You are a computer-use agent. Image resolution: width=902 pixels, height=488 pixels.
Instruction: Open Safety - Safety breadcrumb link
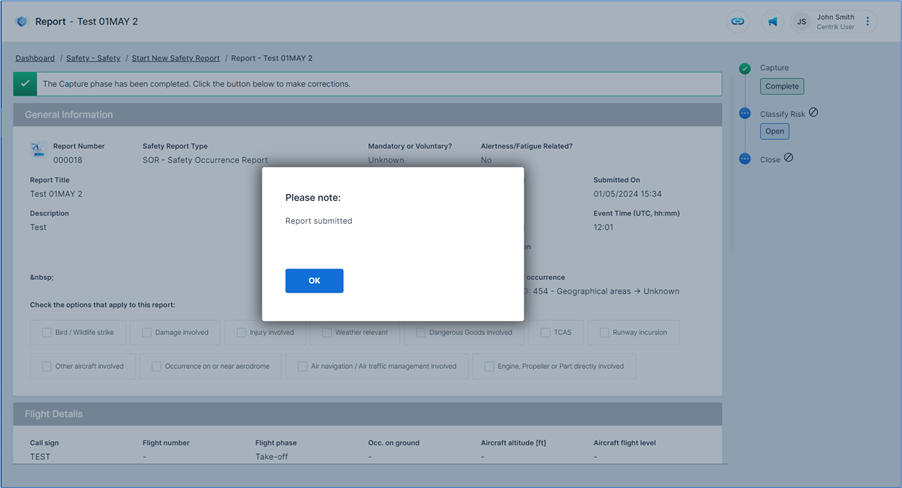coord(93,58)
